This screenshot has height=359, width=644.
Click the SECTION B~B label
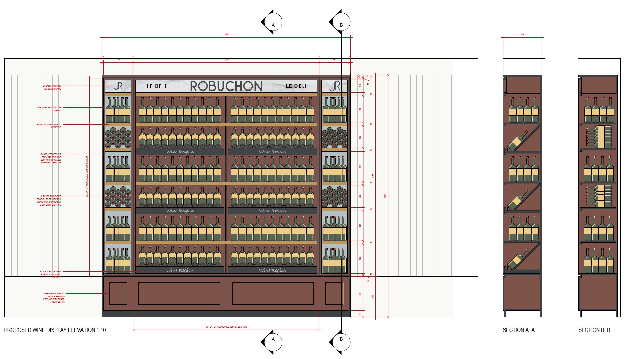[x=594, y=330]
